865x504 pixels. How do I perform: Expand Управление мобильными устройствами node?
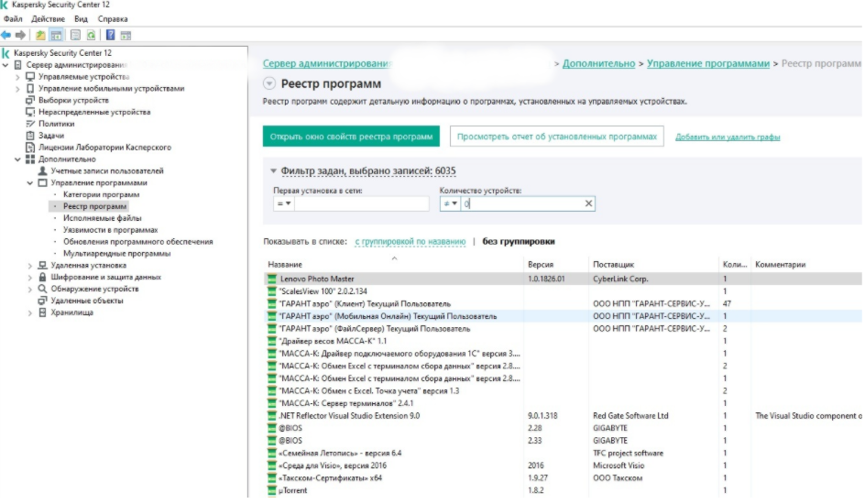tap(17, 89)
